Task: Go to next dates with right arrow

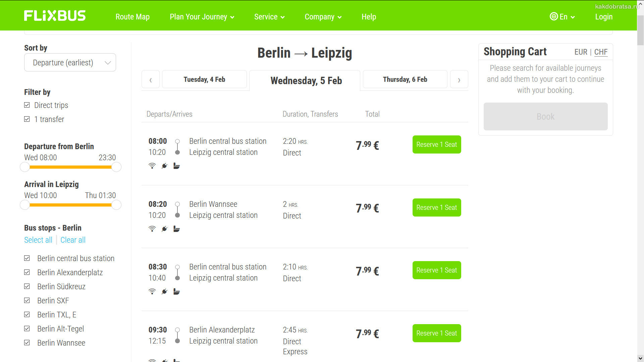Action: (459, 80)
